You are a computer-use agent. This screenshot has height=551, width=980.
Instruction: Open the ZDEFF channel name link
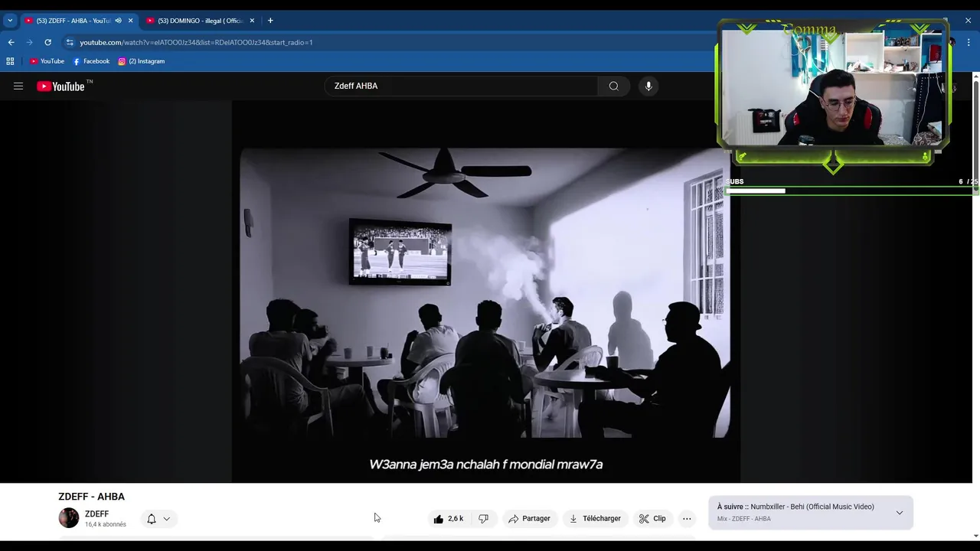(96, 514)
